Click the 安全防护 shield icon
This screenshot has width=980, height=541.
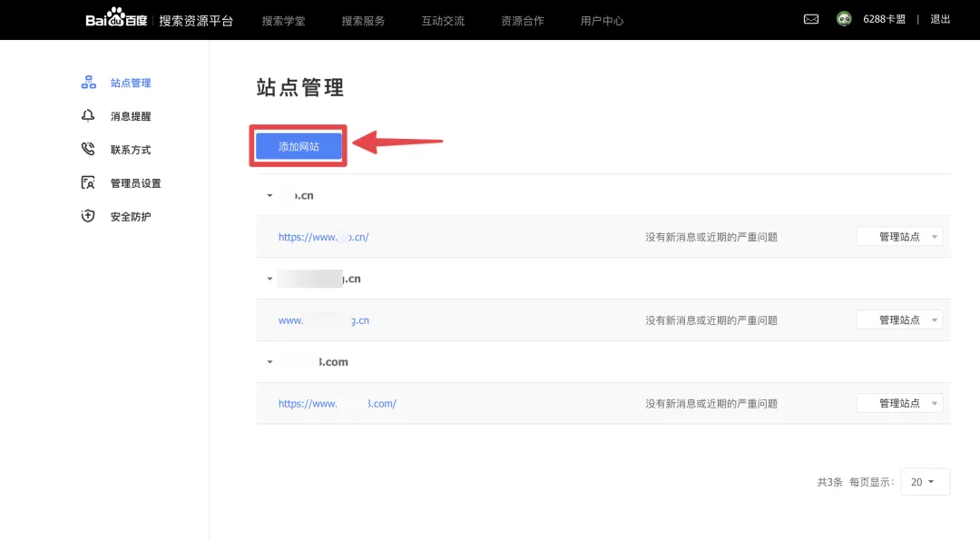click(x=88, y=217)
